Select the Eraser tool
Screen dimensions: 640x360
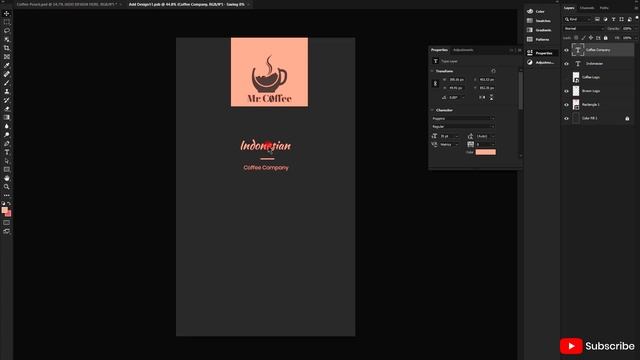[7, 109]
